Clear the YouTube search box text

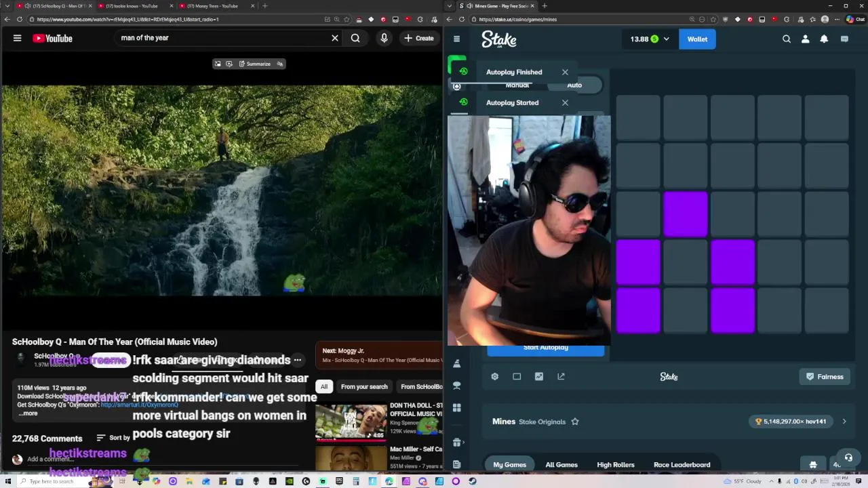[x=334, y=38]
